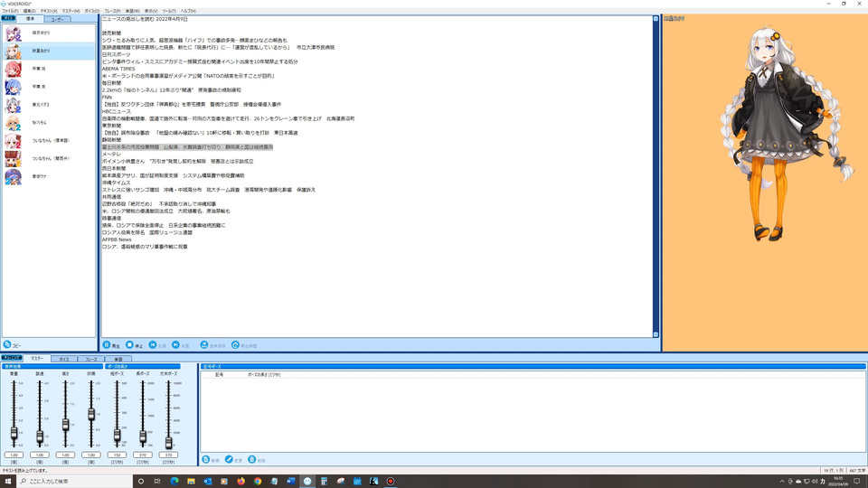Jump to 先頭 beginning icon
Viewport: 868px width, 488px height.
(153, 344)
